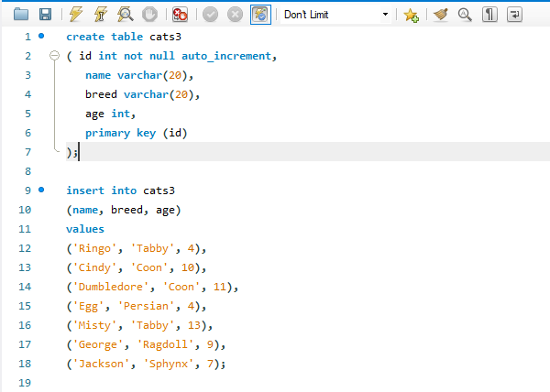Click on 'name varchar(20),' line
The image size is (550, 392).
(139, 75)
